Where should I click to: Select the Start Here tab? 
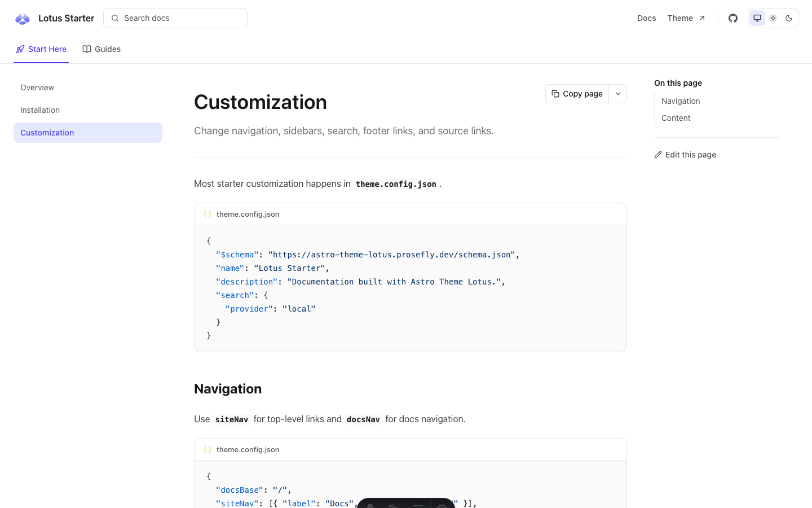[x=41, y=49]
